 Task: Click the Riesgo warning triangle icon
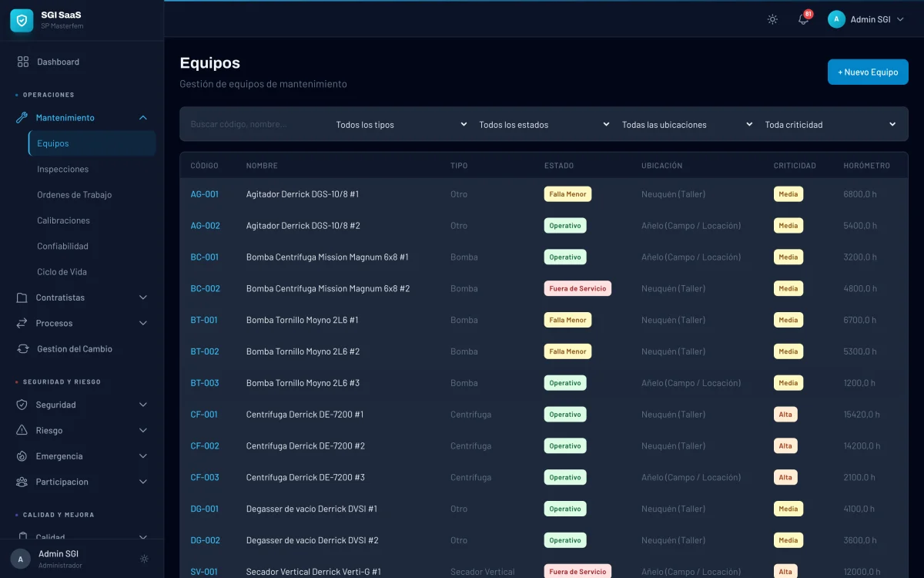22,431
